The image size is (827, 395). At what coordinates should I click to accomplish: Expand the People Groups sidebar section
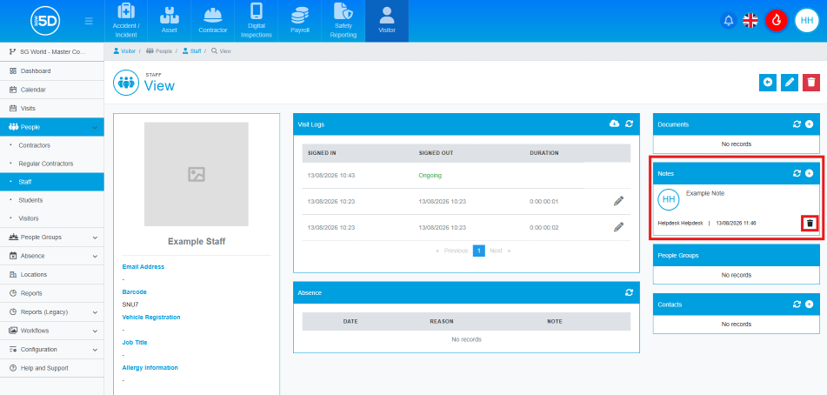point(52,237)
